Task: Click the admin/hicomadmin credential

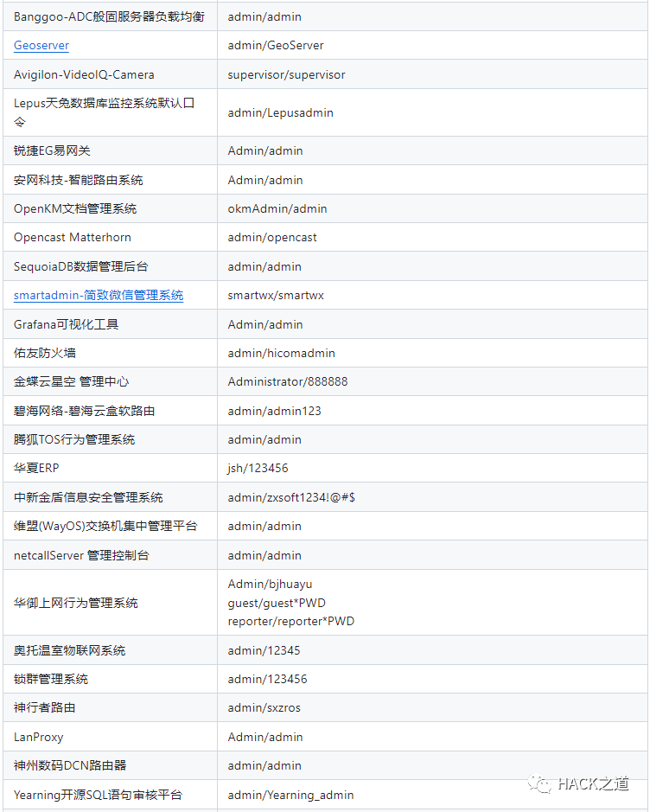Action: coord(282,353)
